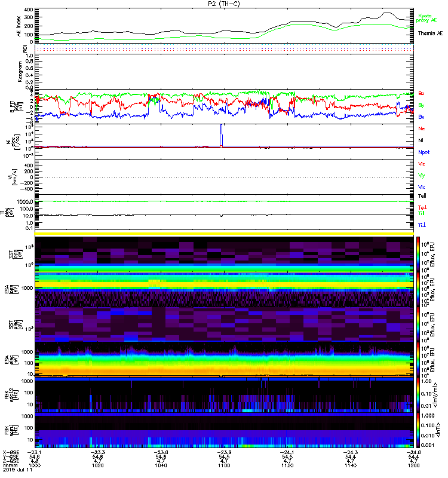Click the <|mV/m|> color bar unit label
This screenshot has height=478, width=448.
(x=436, y=394)
